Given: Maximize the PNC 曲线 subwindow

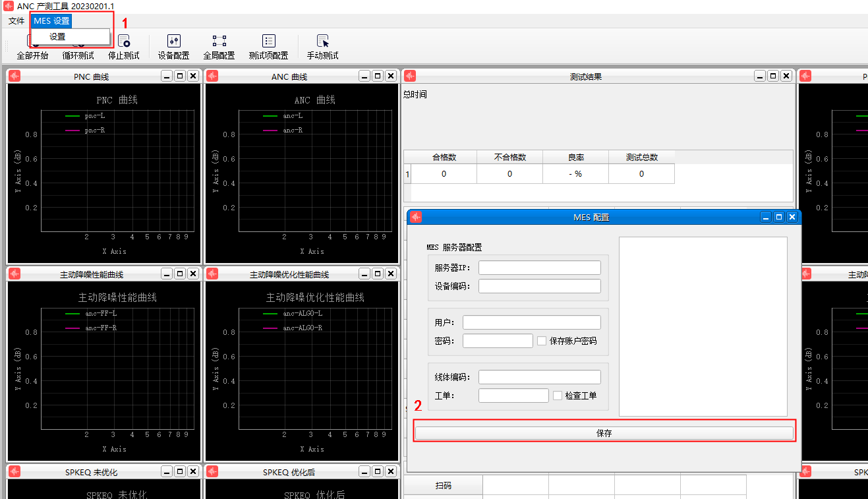Looking at the screenshot, I should click(180, 76).
